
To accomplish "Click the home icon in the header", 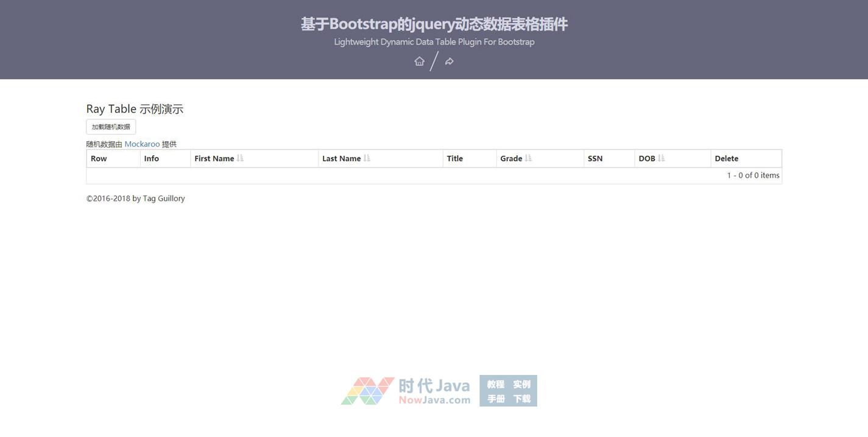I will coord(419,61).
